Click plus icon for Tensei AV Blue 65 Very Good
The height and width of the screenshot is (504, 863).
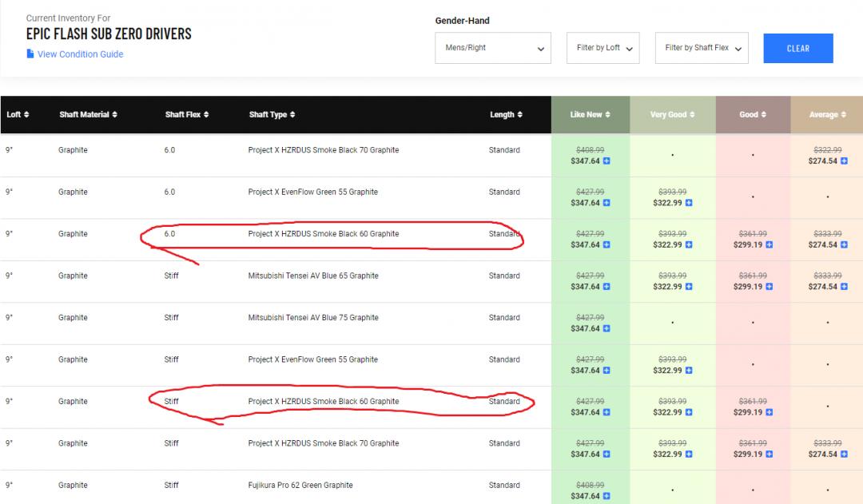pyautogui.click(x=689, y=287)
